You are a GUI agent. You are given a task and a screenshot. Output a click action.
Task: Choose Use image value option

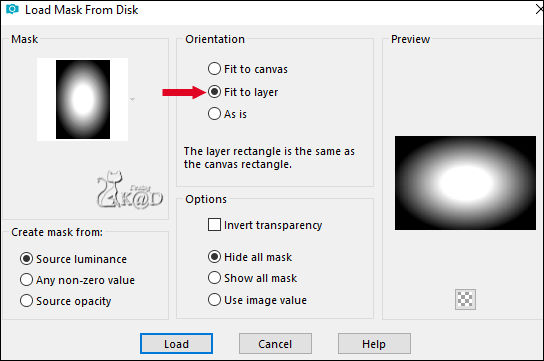coord(257,300)
